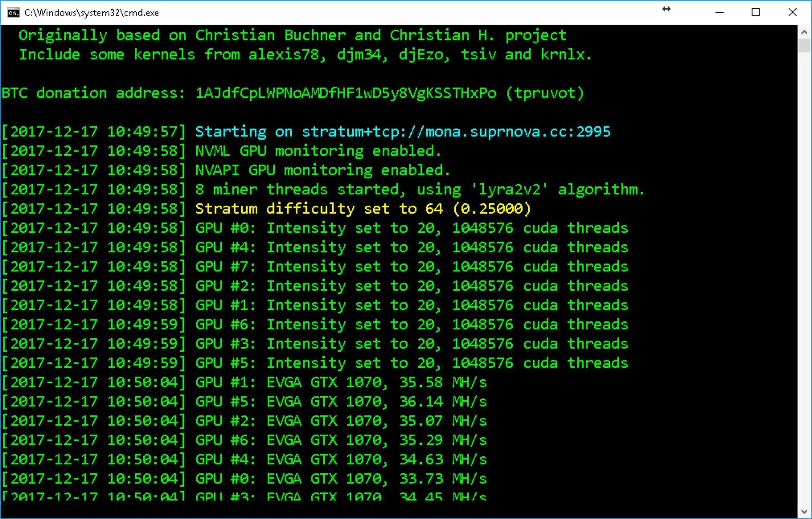Click the empty scrollbar track below the thumb

pos(804,281)
